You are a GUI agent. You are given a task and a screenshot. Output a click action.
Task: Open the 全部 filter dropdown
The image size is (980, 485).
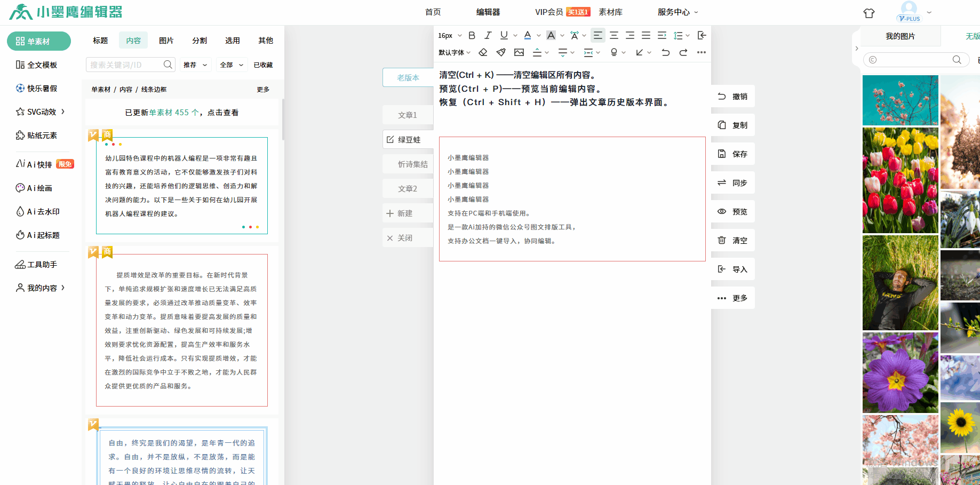[232, 65]
